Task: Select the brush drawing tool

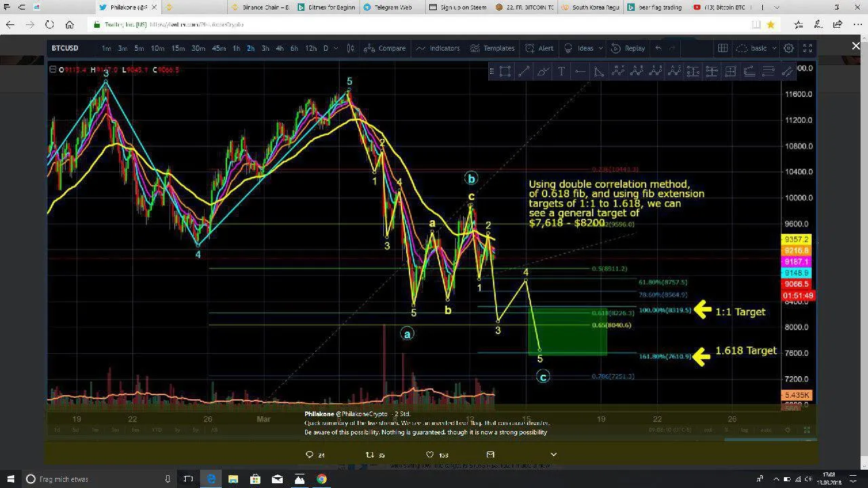Action: point(543,71)
